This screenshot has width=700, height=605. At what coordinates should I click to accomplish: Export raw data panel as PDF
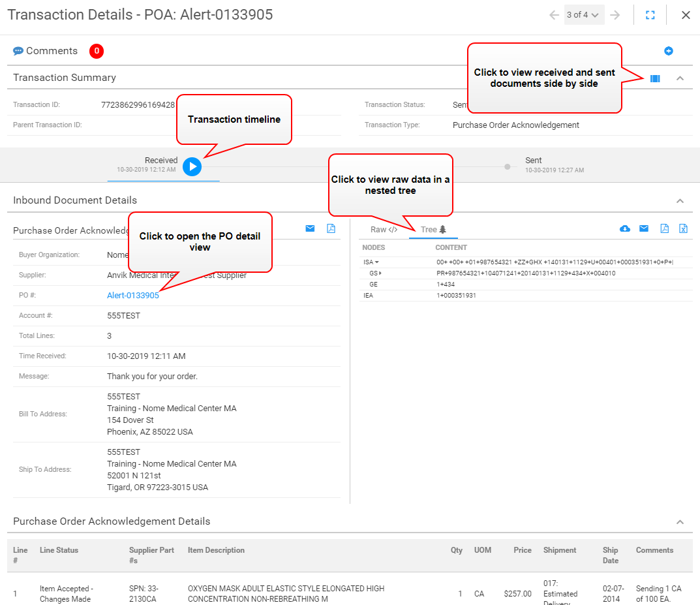pyautogui.click(x=664, y=228)
